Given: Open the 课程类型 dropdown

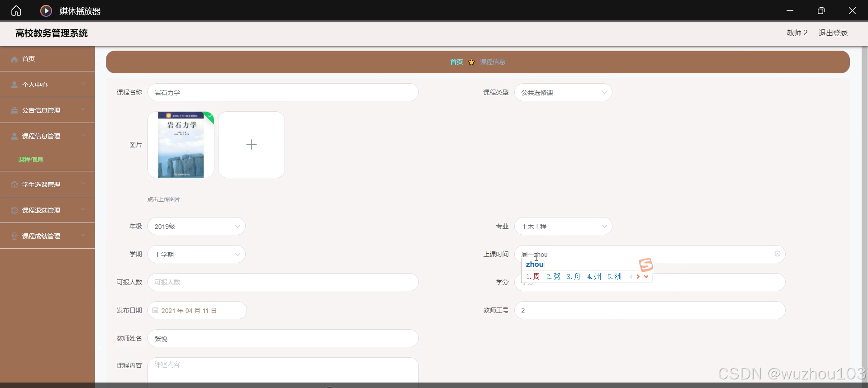Looking at the screenshot, I should point(563,92).
